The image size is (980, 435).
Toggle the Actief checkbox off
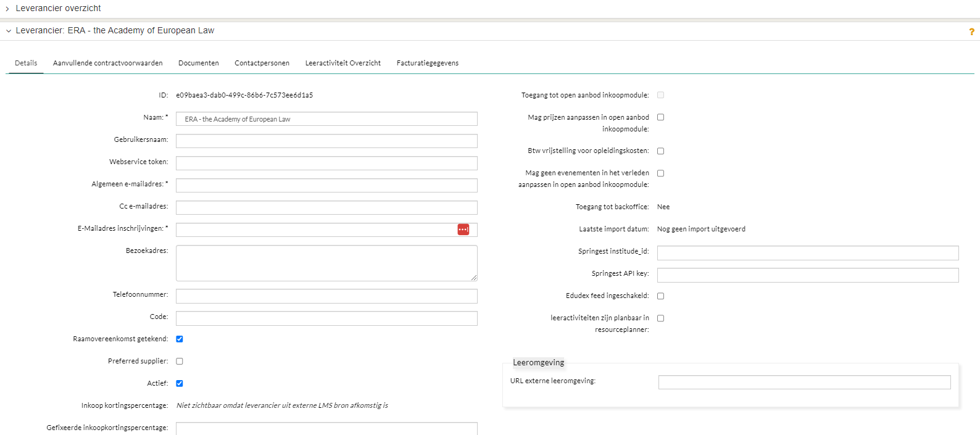click(x=180, y=383)
